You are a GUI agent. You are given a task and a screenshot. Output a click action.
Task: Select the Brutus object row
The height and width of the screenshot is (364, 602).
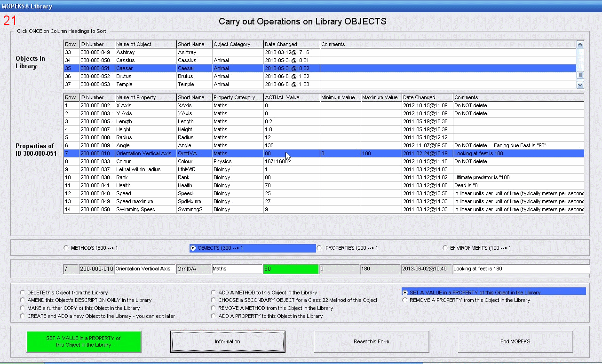pos(320,76)
